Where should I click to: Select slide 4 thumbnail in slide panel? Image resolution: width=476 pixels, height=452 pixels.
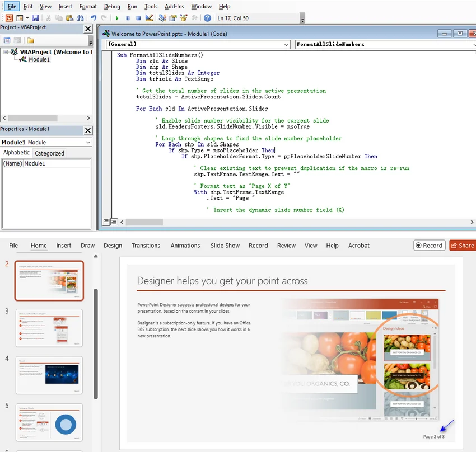point(49,375)
